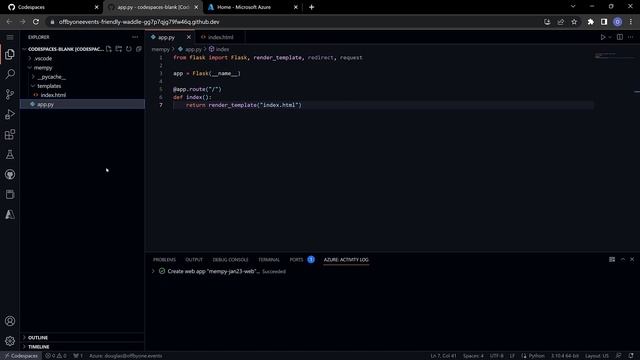Click the Layout: US status item
The height and width of the screenshot is (360, 640).
click(x=597, y=356)
